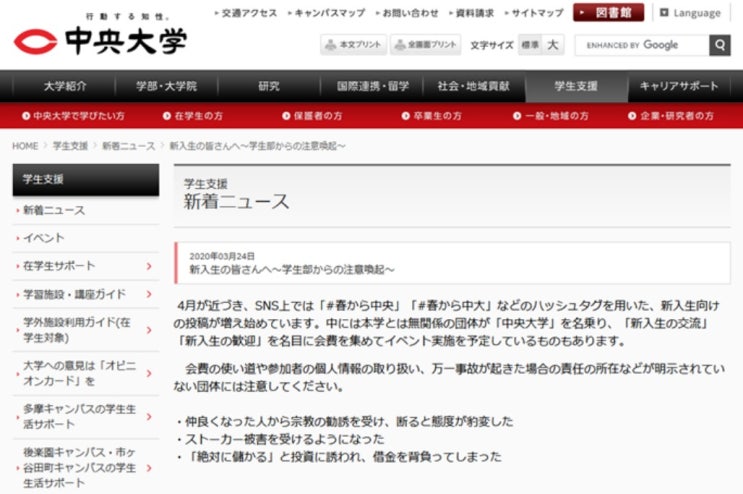Click the 本文プリント printer button
The width and height of the screenshot is (743, 494).
point(353,45)
